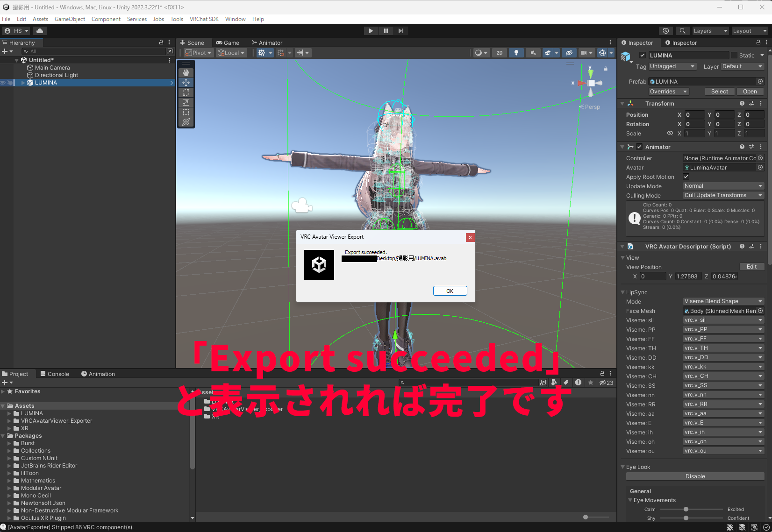Switch to the Console tab
Image resolution: width=772 pixels, height=532 pixels.
pyautogui.click(x=55, y=374)
